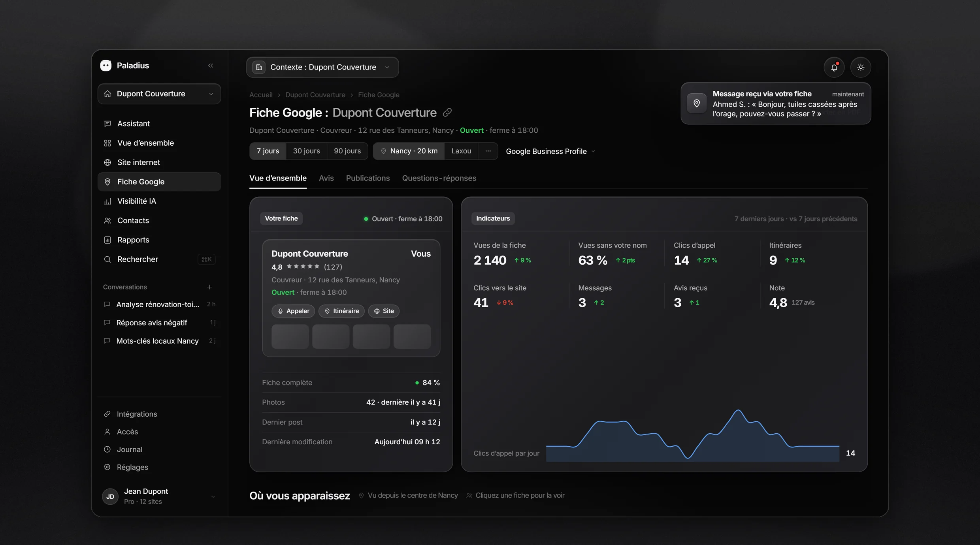Click the Vues sans votre nom value 63 %

[x=593, y=260]
